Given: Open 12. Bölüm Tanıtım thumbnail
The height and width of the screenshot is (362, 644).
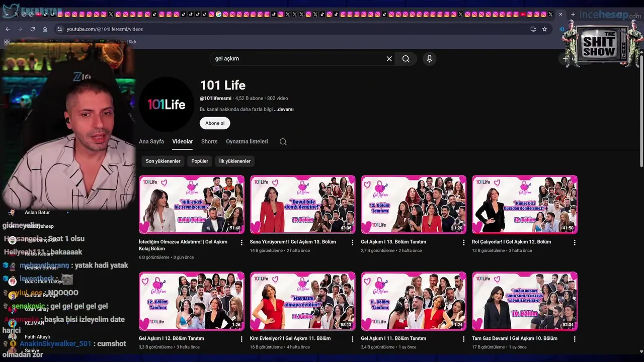Looking at the screenshot, I should (192, 301).
